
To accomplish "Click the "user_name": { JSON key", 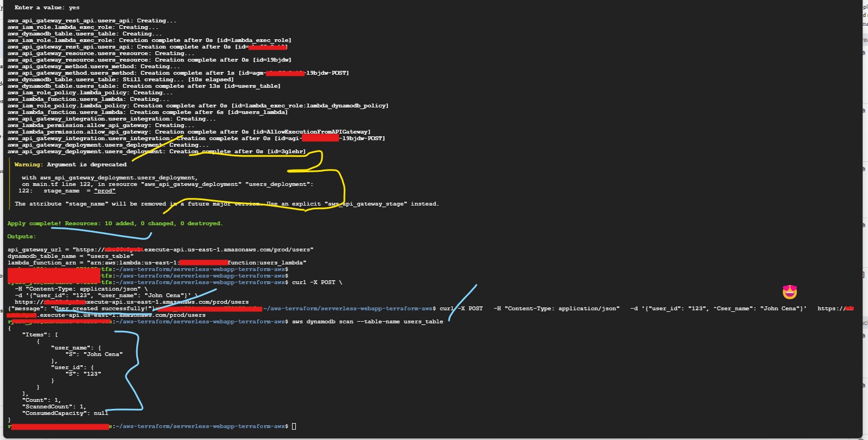I will tap(76, 348).
